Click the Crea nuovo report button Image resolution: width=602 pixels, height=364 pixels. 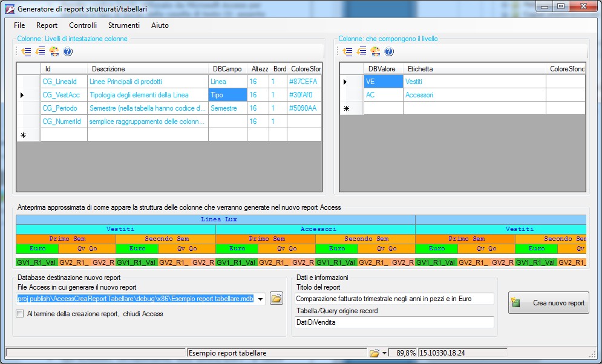point(549,303)
